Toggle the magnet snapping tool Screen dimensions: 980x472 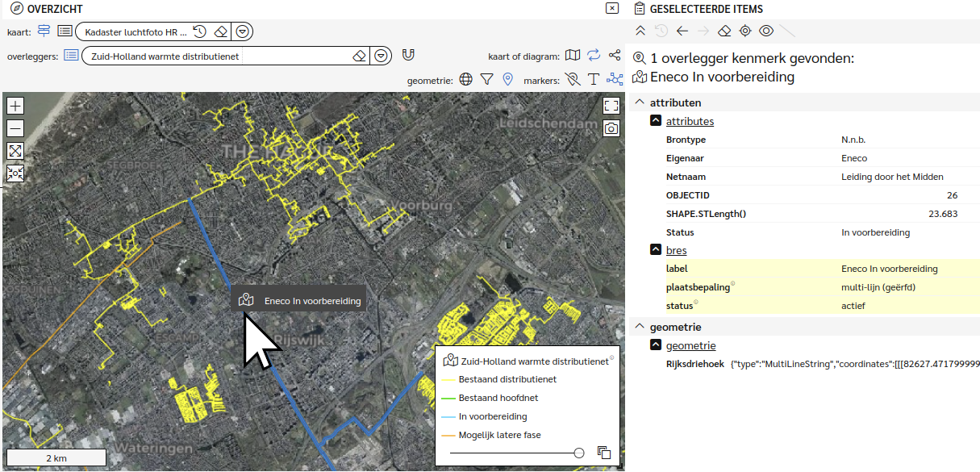pos(408,56)
